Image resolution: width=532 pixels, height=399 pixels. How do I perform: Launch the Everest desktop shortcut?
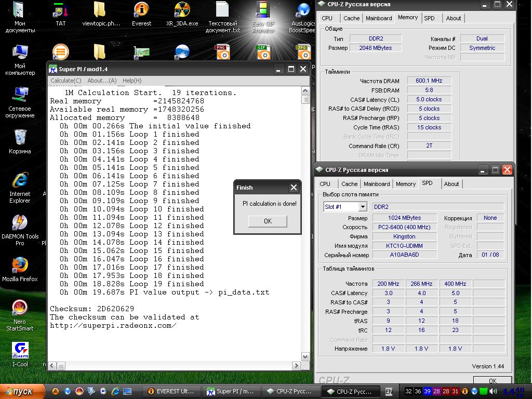point(141,14)
